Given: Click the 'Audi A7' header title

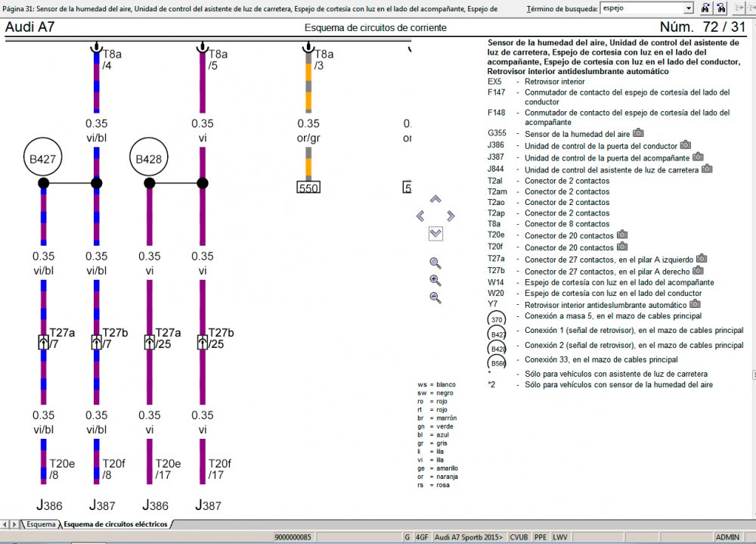Looking at the screenshot, I should pos(29,27).
